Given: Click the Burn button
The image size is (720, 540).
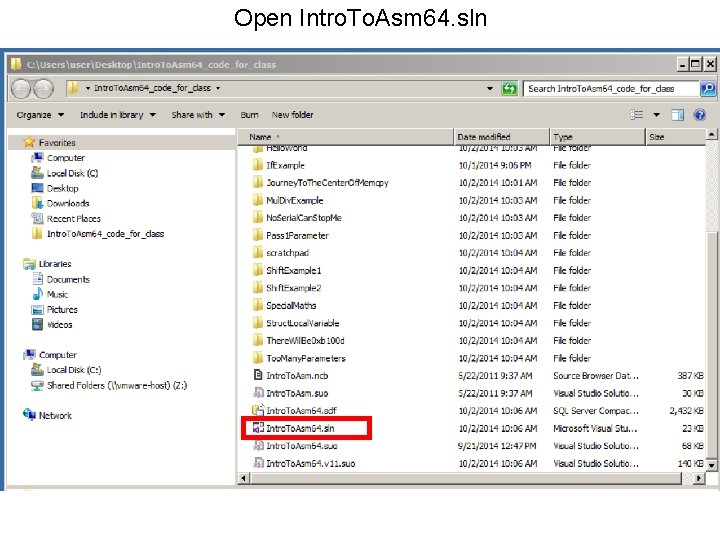Looking at the screenshot, I should (x=249, y=115).
